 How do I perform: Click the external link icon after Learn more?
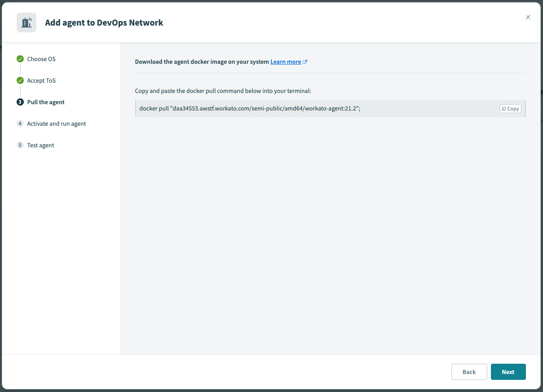pos(305,62)
